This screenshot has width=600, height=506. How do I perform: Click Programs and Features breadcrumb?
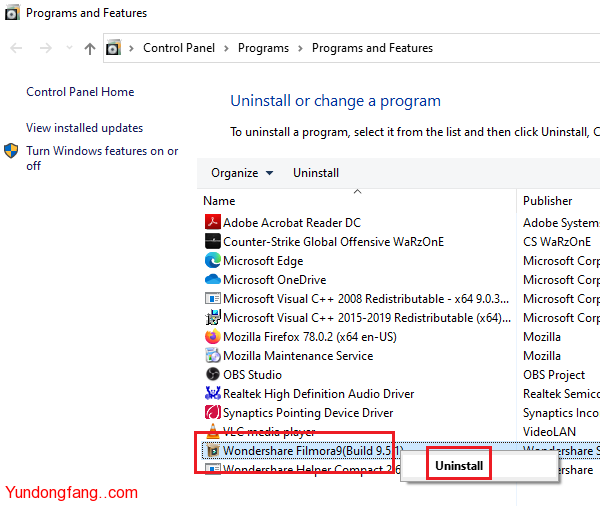tap(372, 48)
